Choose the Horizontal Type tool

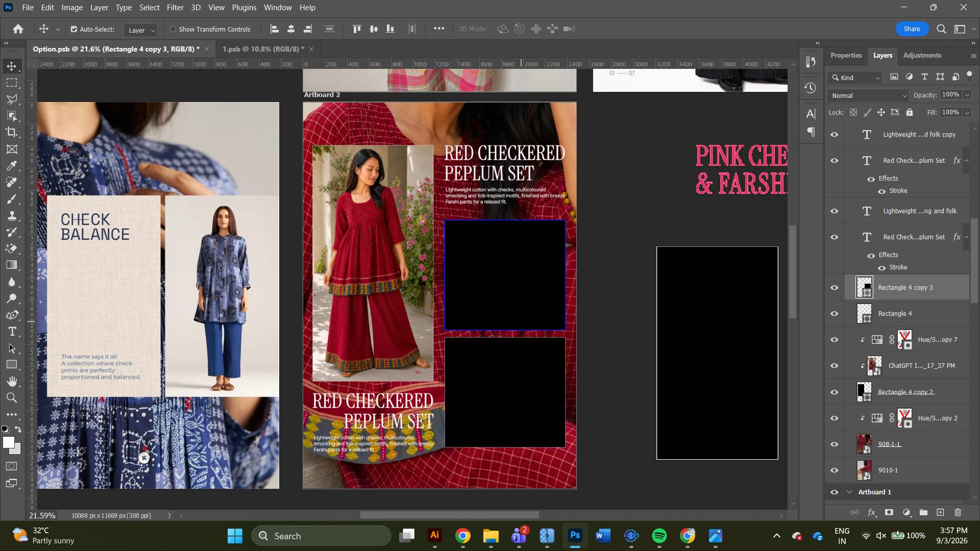tap(12, 332)
